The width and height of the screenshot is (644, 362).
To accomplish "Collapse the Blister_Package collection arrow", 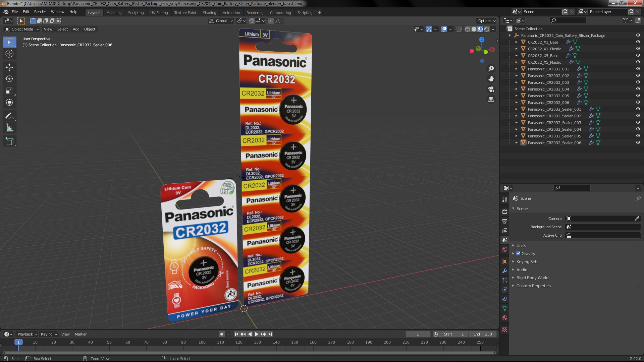I will [510, 36].
